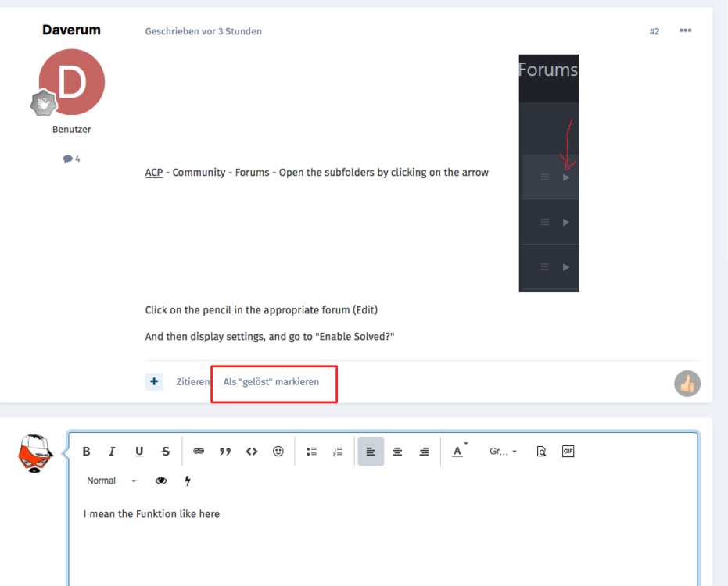React with the thumbs-up like button
This screenshot has width=728, height=586.
(x=687, y=384)
